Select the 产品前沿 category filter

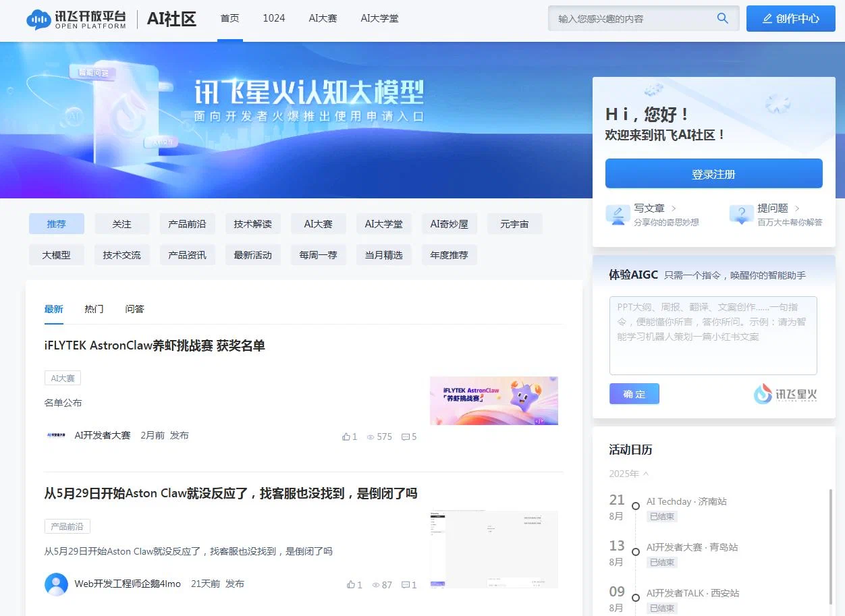(x=188, y=224)
